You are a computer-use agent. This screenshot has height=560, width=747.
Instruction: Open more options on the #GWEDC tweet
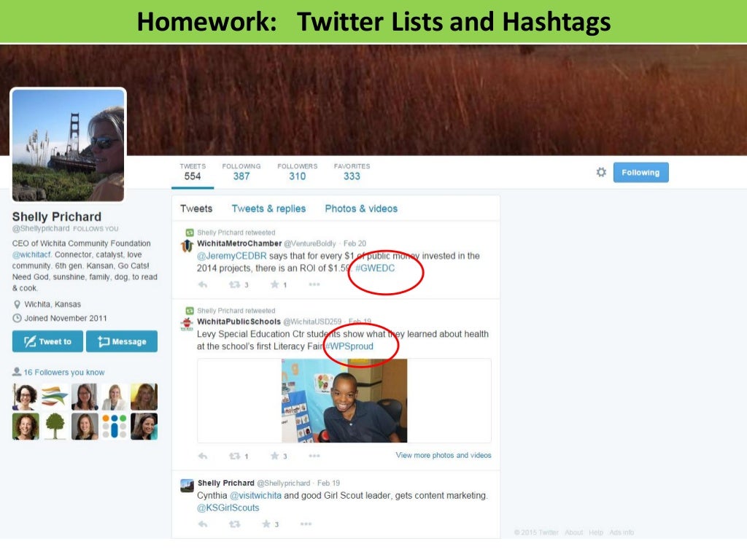314,284
